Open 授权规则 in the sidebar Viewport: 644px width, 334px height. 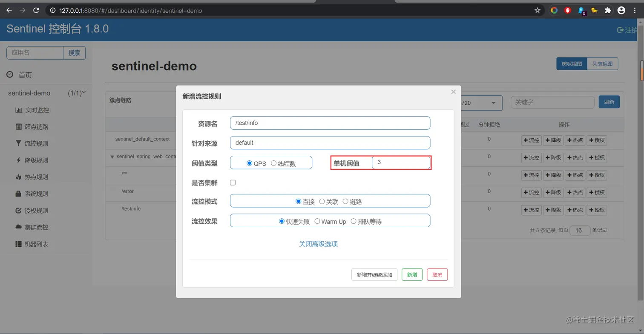[32, 211]
